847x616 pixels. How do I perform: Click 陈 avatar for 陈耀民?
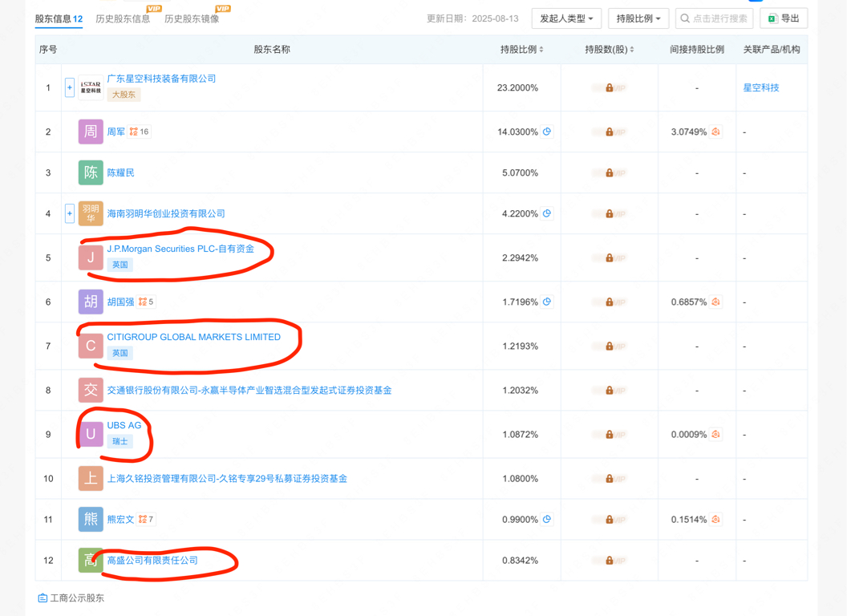coord(91,173)
